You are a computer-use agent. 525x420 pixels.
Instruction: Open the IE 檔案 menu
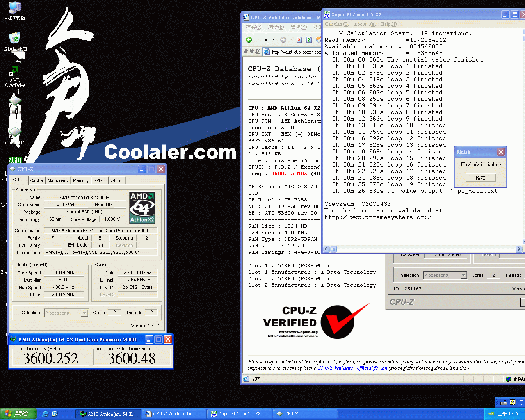coord(253,27)
